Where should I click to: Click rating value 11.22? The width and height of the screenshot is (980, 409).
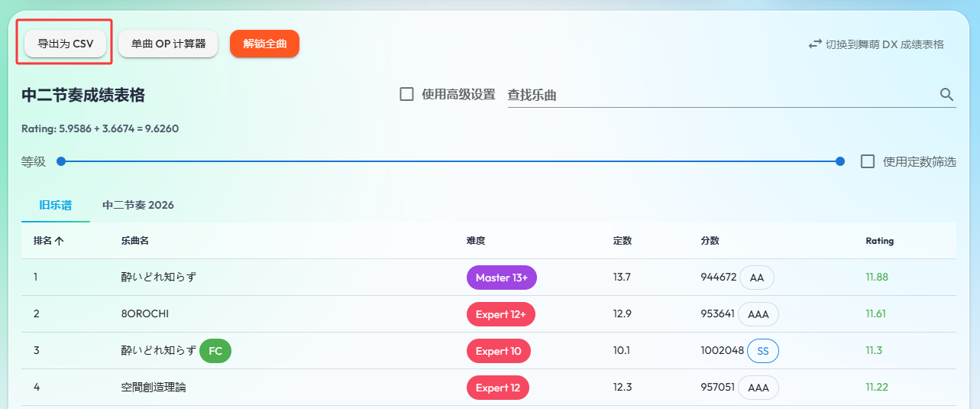[x=877, y=388]
